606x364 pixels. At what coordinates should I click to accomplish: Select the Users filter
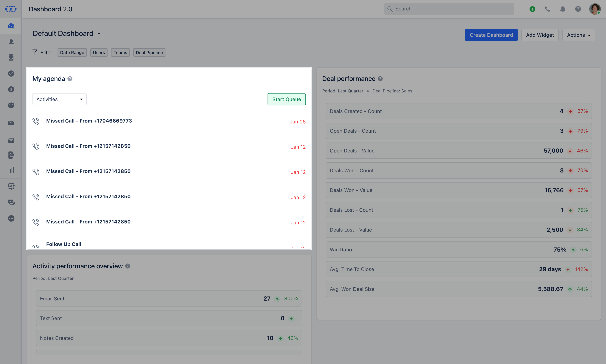point(99,52)
